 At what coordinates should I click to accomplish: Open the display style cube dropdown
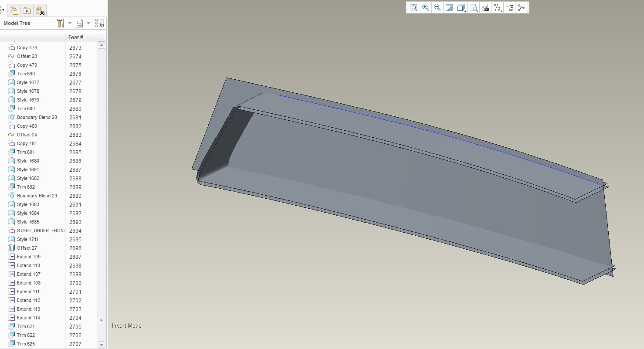[x=461, y=7]
